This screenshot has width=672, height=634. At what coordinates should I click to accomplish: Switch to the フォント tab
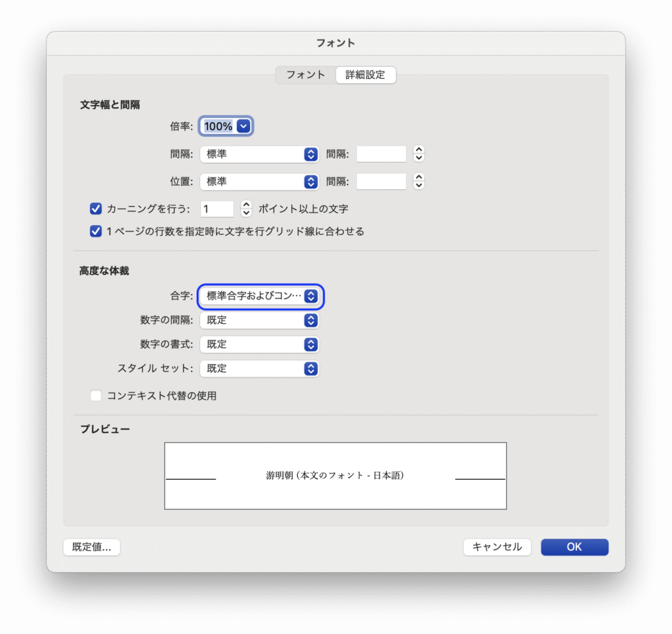(x=306, y=75)
